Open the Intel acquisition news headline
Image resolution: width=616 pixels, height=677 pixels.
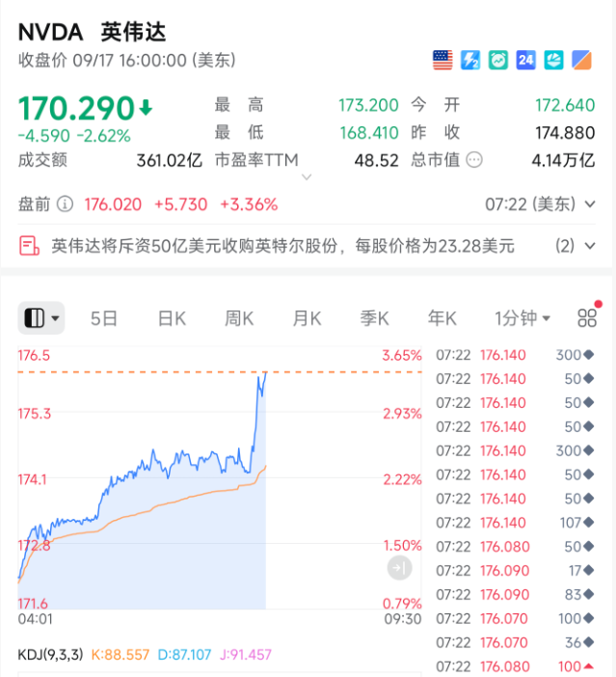[282, 246]
